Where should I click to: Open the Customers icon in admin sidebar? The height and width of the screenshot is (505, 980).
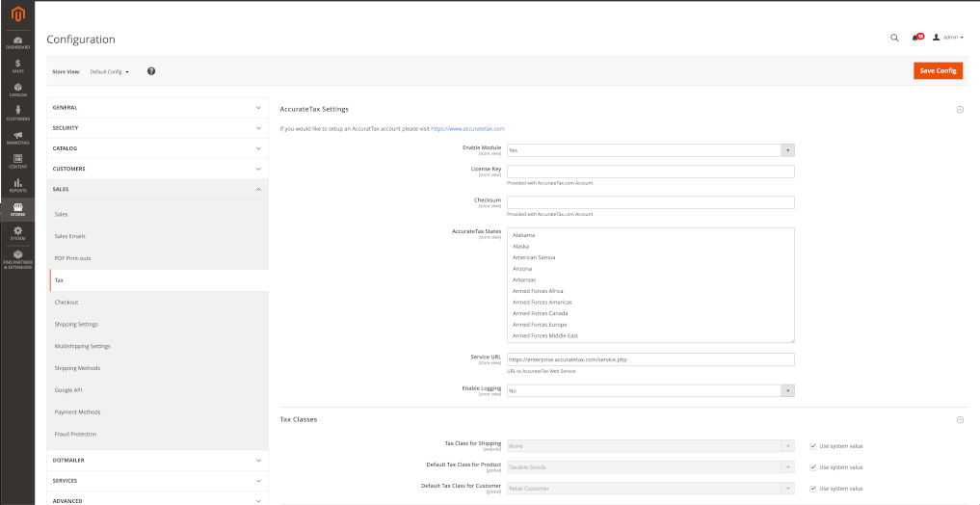17,113
